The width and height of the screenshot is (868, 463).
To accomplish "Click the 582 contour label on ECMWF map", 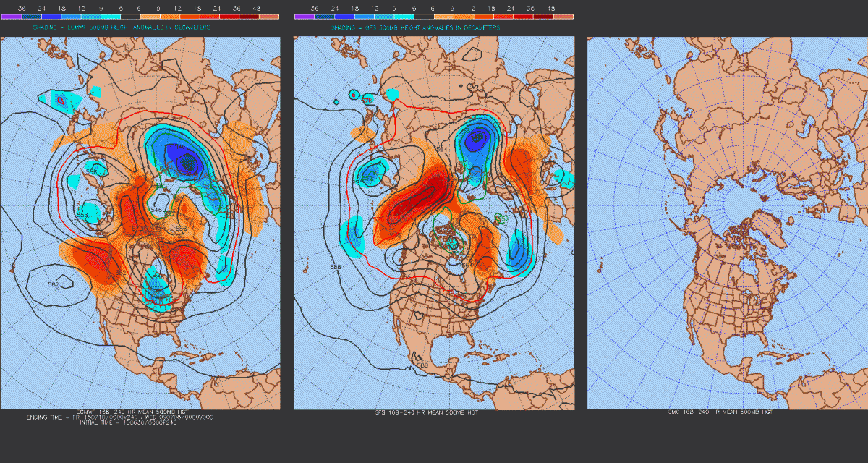I will 54,284.
